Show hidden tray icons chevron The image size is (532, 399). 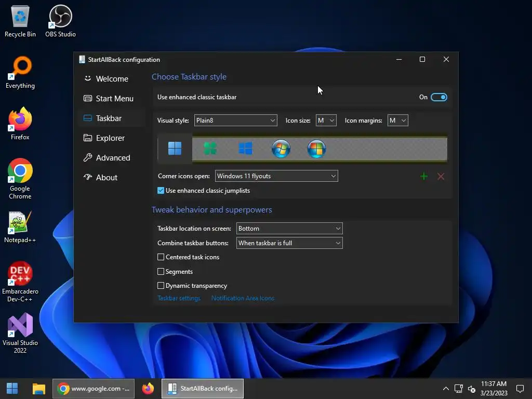click(446, 389)
